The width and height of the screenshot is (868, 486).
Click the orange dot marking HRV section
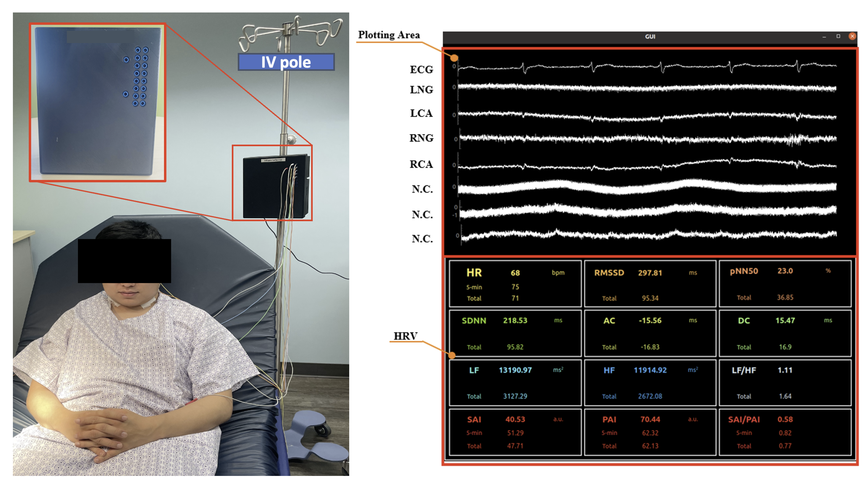click(452, 355)
